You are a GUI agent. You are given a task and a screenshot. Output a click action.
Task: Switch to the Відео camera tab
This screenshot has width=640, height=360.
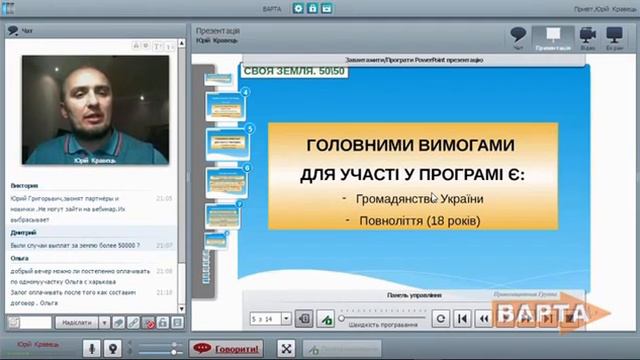pyautogui.click(x=588, y=38)
